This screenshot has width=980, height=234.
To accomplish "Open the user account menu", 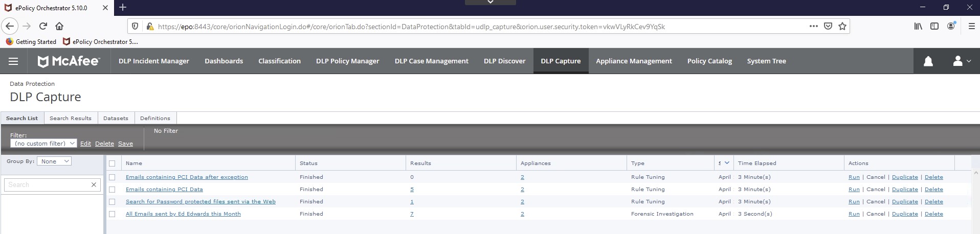I will click(x=962, y=61).
